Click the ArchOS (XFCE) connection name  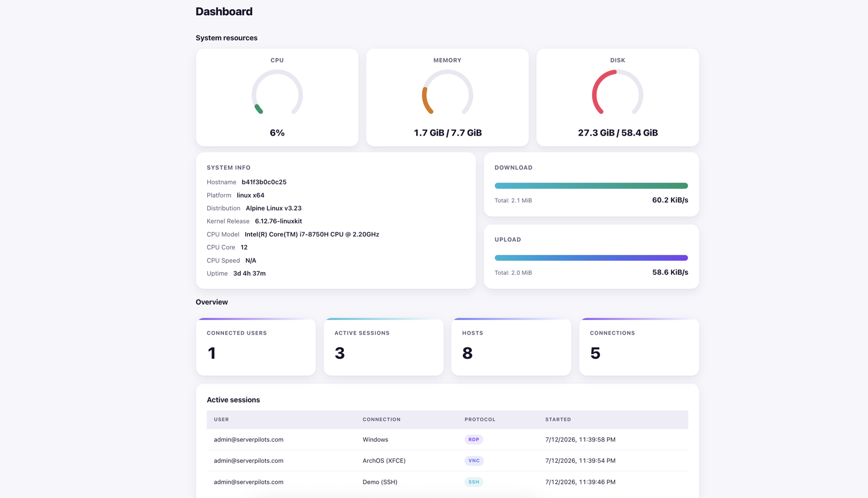click(384, 461)
